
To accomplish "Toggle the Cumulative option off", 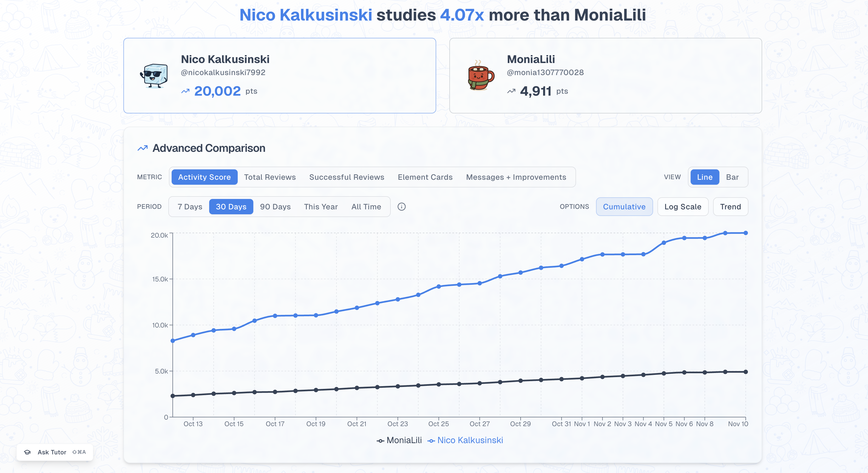I will coord(624,207).
